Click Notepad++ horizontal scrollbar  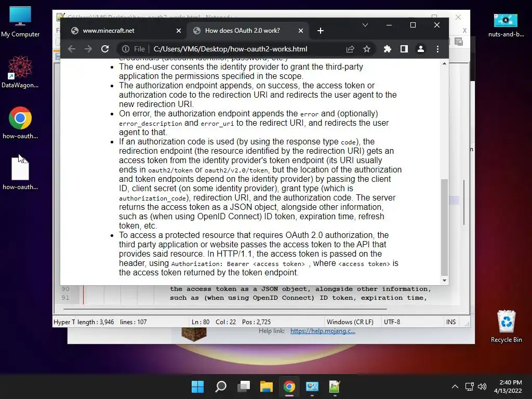pyautogui.click(x=225, y=309)
